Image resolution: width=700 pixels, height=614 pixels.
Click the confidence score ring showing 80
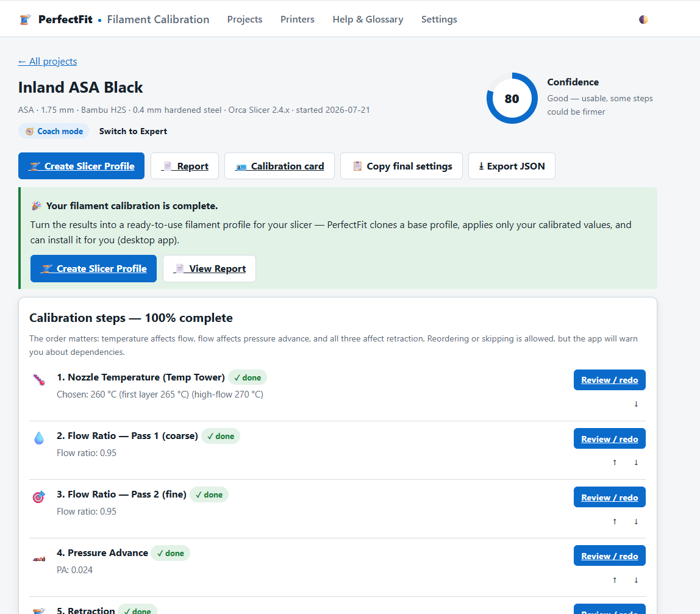(x=512, y=98)
